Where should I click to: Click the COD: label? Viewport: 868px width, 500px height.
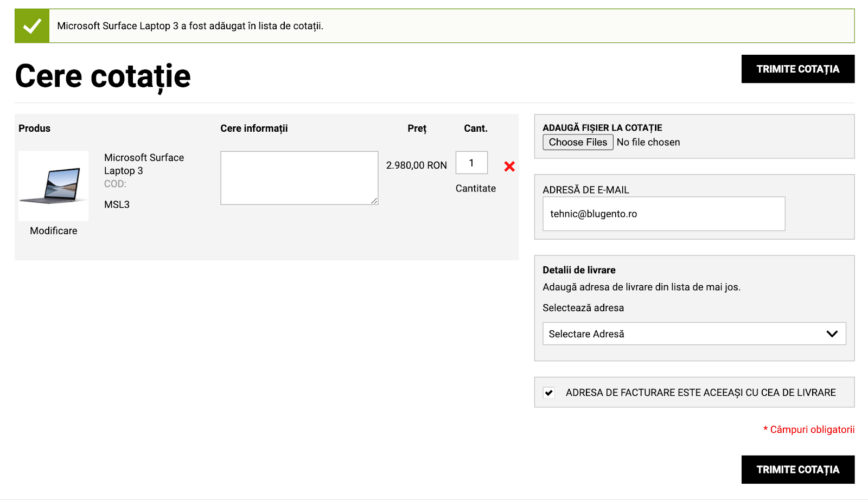115,184
